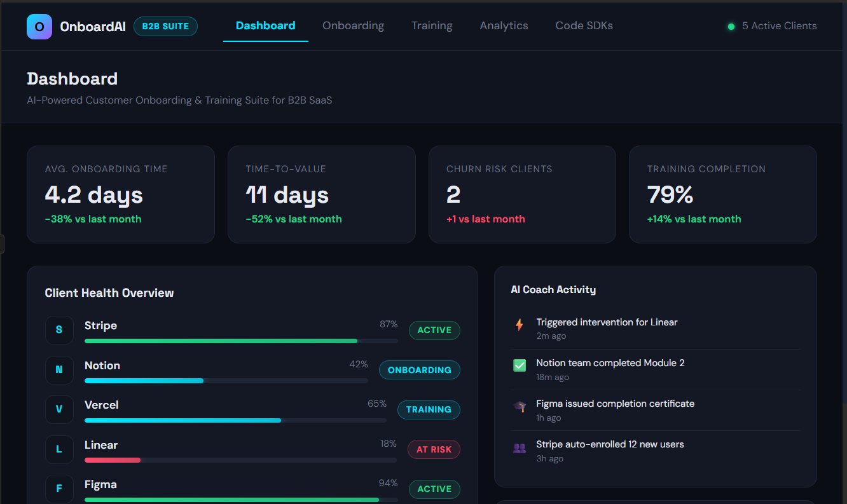
Task: Go to the Training tab
Action: 432,26
